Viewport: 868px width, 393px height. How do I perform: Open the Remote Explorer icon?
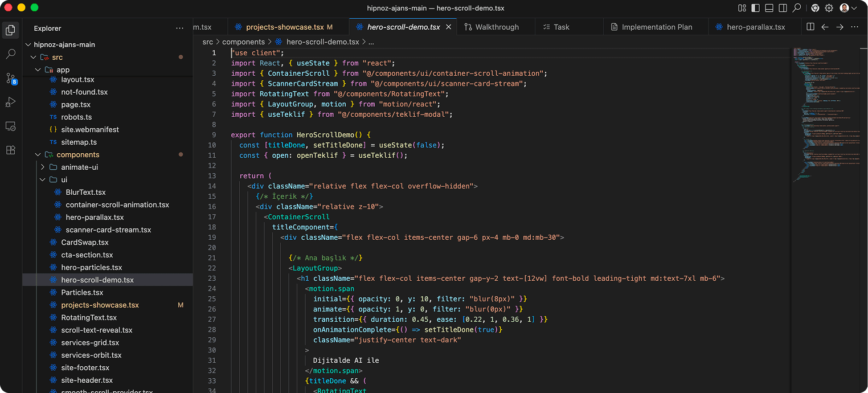[10, 126]
